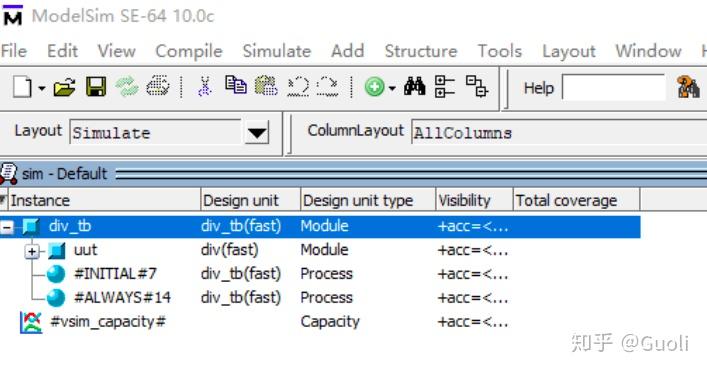
Task: Open the Tools menu
Action: (x=500, y=51)
